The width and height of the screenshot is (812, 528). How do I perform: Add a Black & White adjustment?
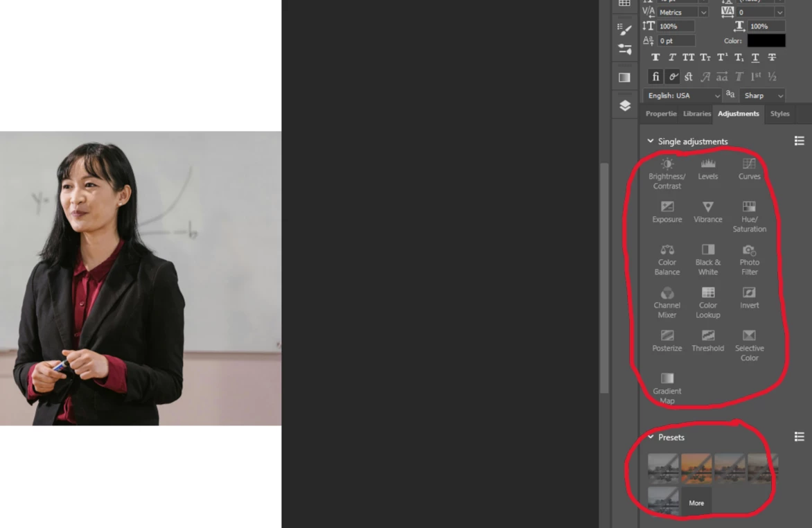708,260
